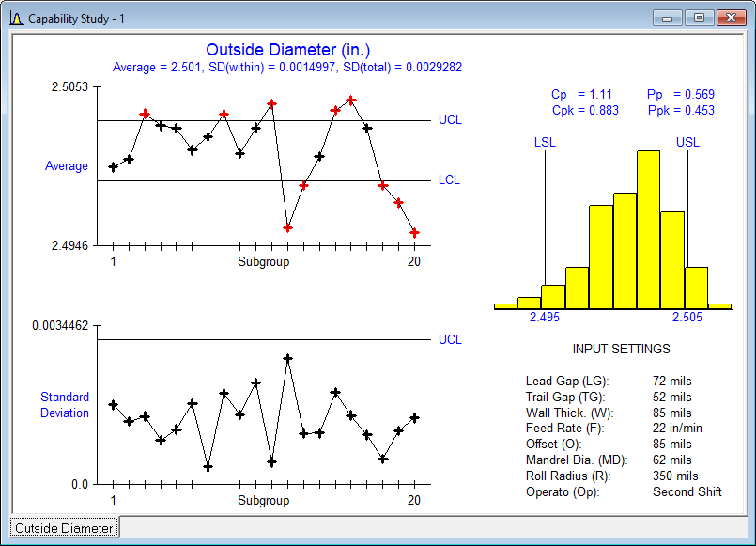
Task: Click the Wall Thick. (W) setting label
Action: click(x=570, y=413)
